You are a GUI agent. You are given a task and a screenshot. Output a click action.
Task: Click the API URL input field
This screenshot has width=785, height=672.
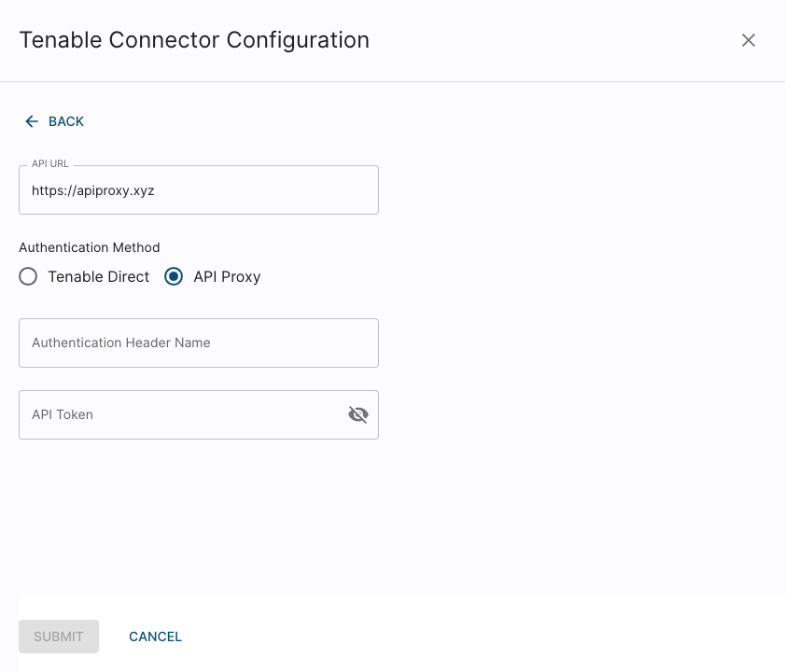point(199,190)
